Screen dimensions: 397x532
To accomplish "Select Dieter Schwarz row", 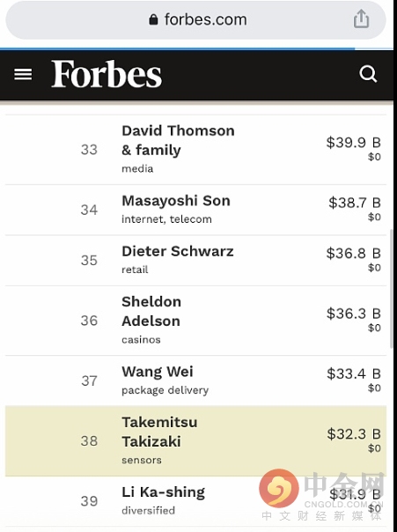I will pos(195,260).
